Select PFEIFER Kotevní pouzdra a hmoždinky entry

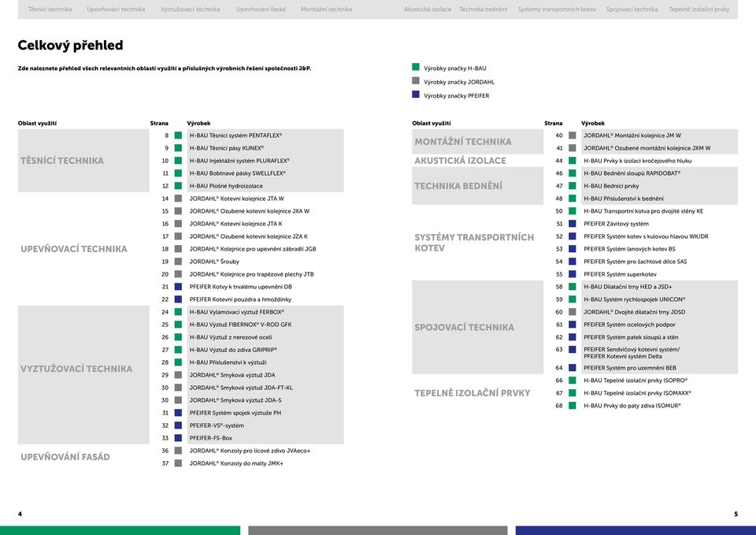pos(240,299)
